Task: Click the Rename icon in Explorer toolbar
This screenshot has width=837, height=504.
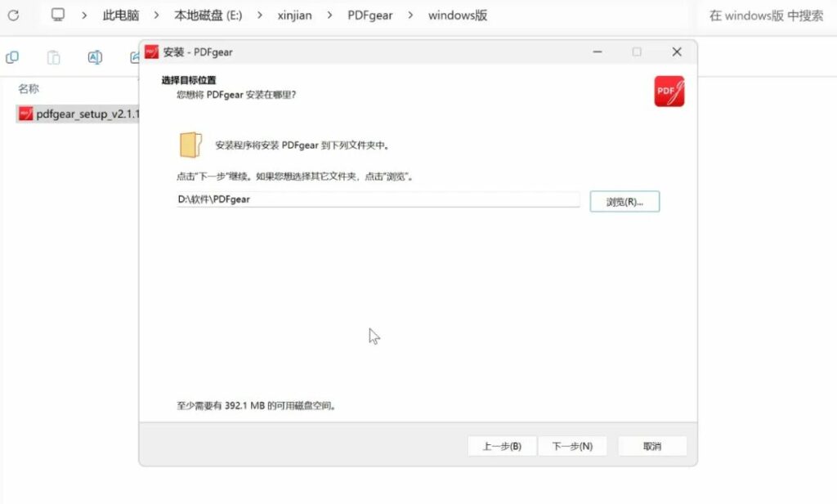Action: 95,57
